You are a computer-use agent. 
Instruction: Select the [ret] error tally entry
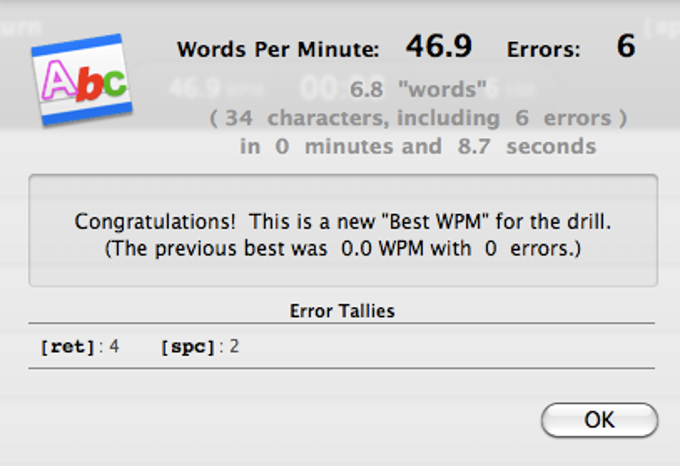[79, 346]
